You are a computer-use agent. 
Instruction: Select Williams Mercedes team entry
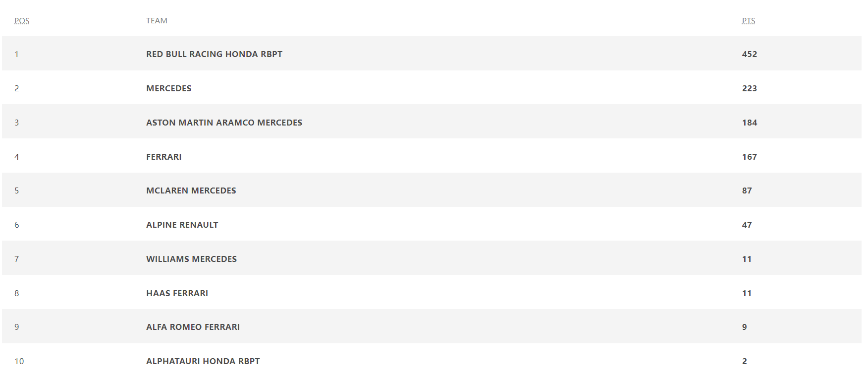pos(191,259)
